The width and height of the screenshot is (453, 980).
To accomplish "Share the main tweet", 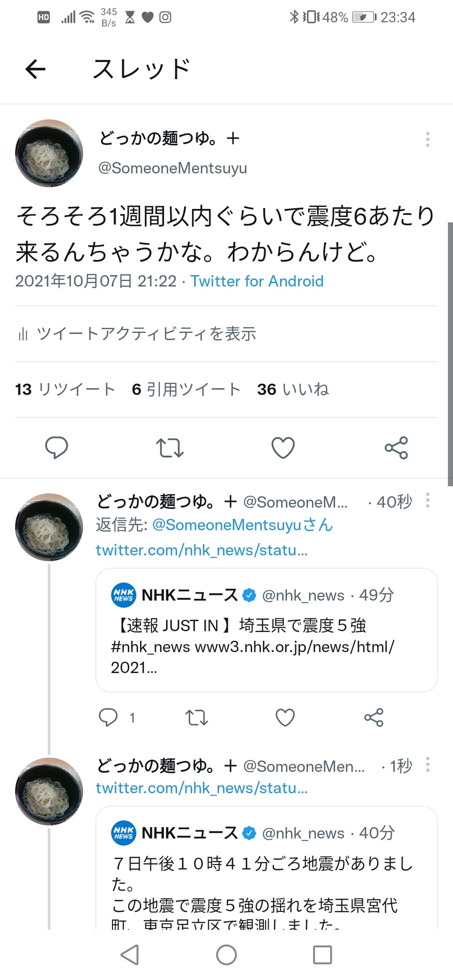I will tap(396, 447).
